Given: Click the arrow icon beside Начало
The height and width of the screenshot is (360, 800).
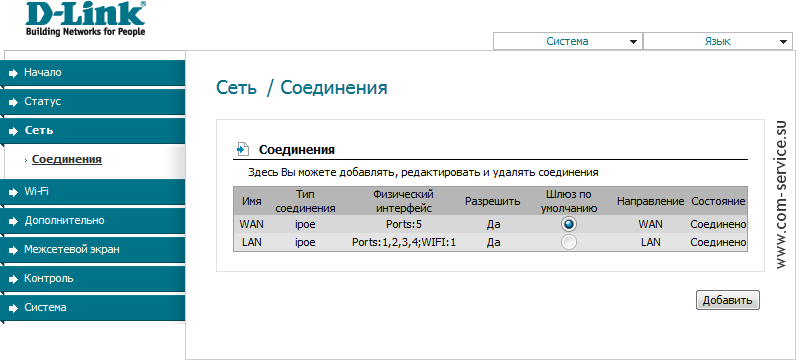Looking at the screenshot, I should point(14,73).
